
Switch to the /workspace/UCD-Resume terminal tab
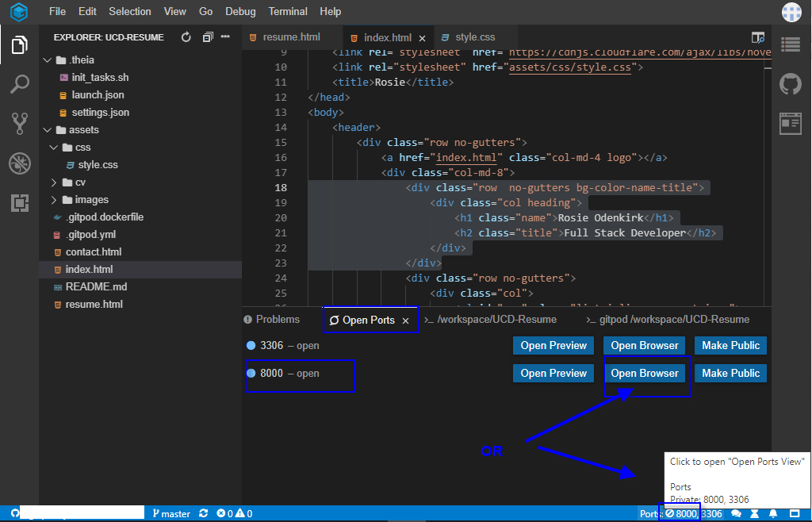[490, 320]
